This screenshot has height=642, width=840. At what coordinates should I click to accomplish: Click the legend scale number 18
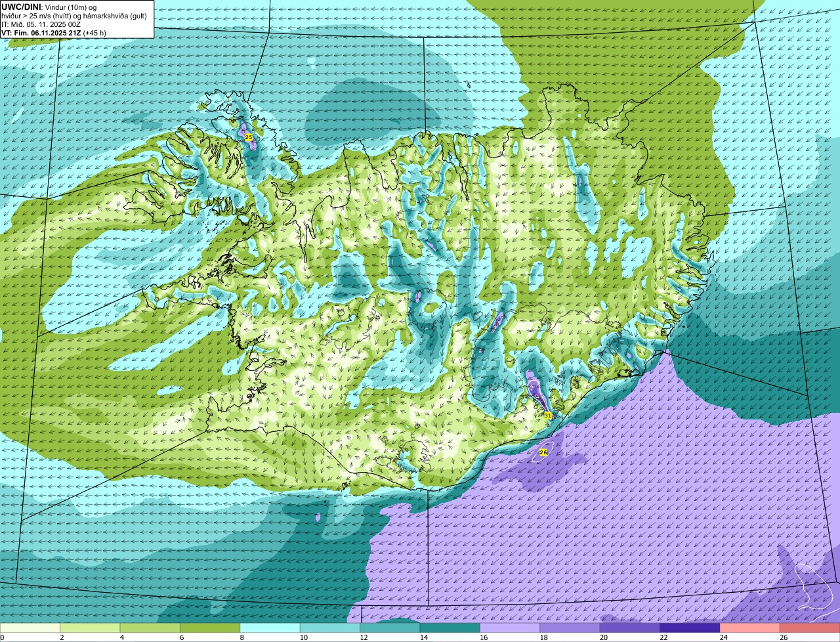[x=544, y=637]
